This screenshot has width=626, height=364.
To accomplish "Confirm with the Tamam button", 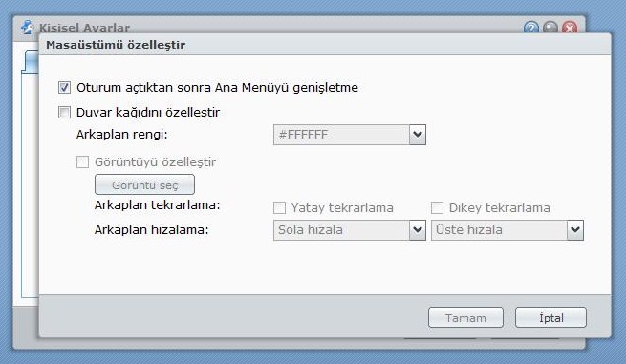I will pos(465,318).
